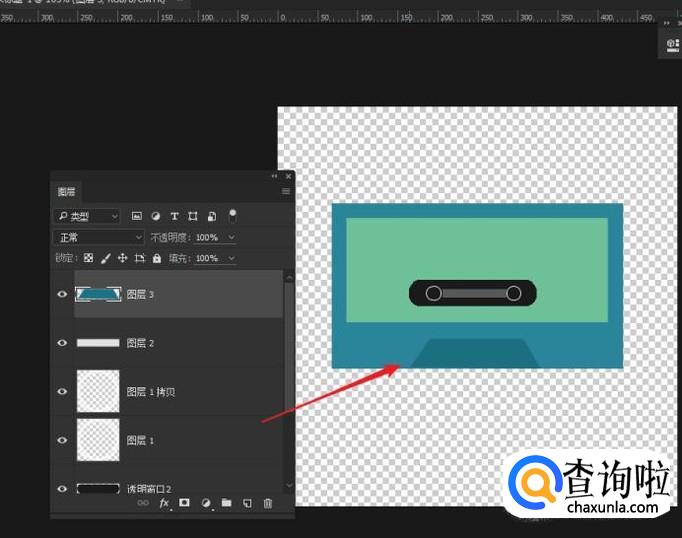682x538 pixels.
Task: Select the 图层 tab
Action: 67,192
